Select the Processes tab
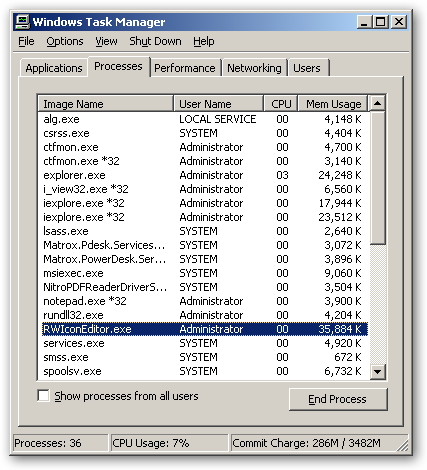The image size is (427, 470). coord(118,66)
